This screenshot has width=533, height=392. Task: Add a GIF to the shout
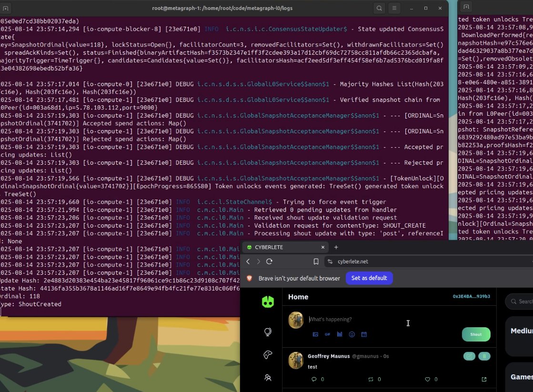(327, 334)
